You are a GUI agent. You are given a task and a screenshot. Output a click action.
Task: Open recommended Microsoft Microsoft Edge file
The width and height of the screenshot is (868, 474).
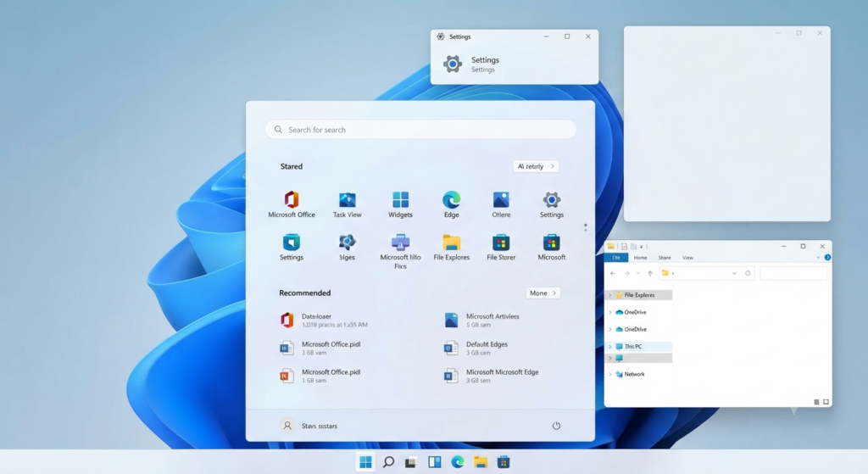tap(491, 376)
